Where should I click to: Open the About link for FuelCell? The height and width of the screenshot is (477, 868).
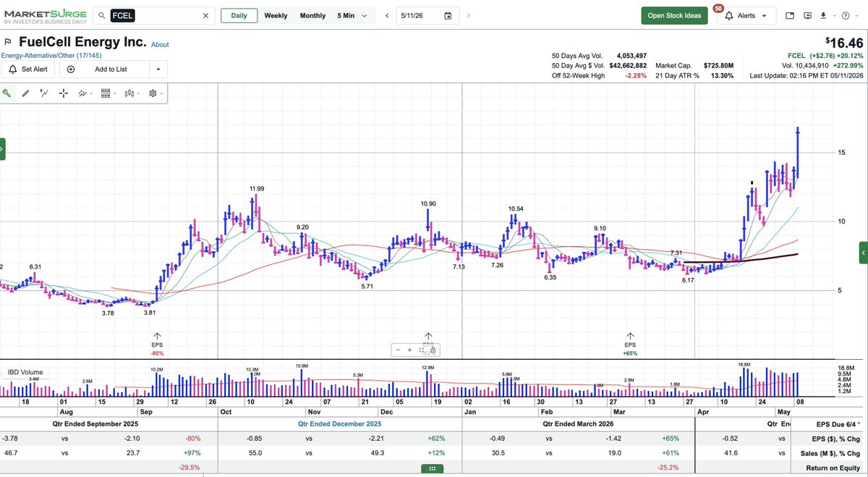click(x=160, y=44)
